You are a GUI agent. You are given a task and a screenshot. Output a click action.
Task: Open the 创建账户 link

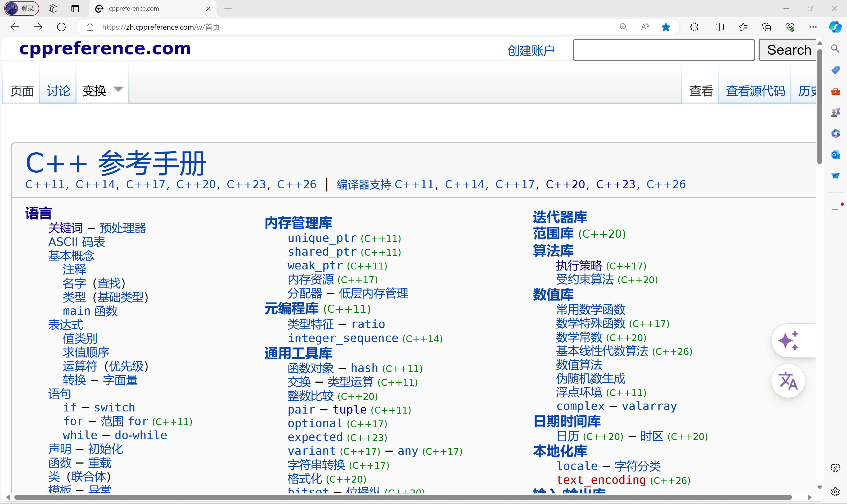tap(531, 51)
